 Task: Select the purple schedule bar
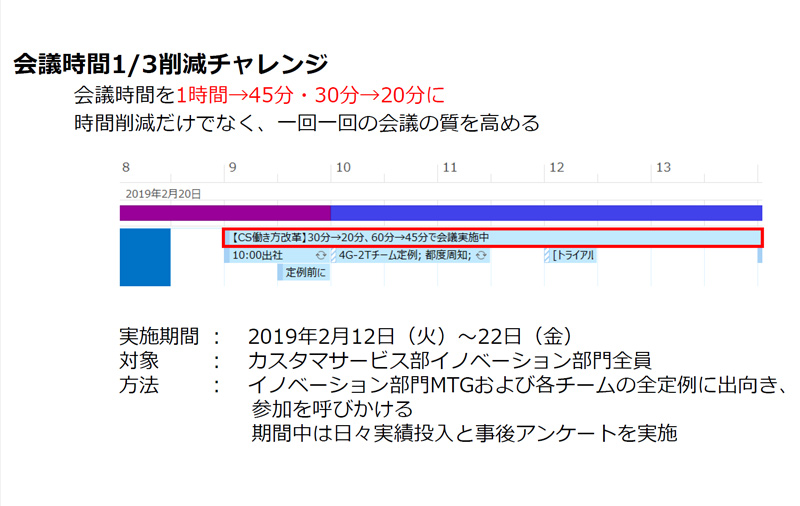[225, 213]
